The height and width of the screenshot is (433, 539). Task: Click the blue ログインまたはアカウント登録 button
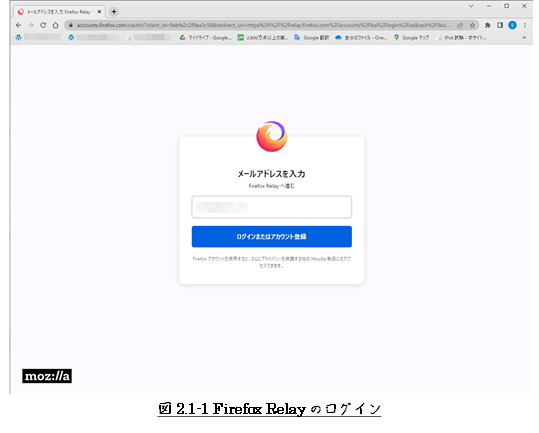[x=272, y=236]
